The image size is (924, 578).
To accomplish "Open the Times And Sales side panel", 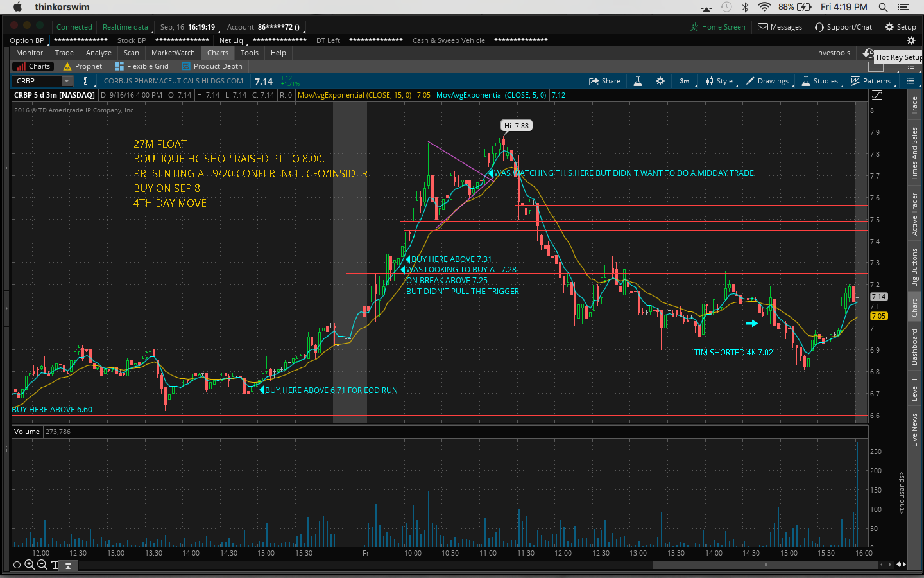I will pos(914,153).
